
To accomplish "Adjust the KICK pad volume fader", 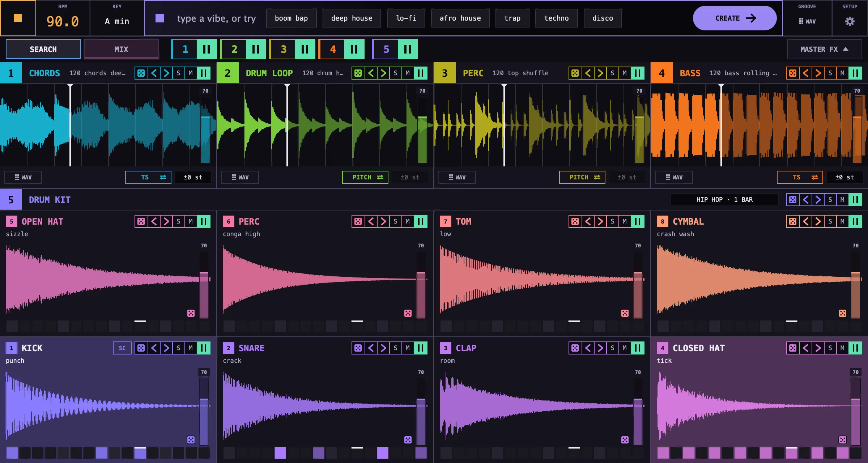I will coord(204,411).
